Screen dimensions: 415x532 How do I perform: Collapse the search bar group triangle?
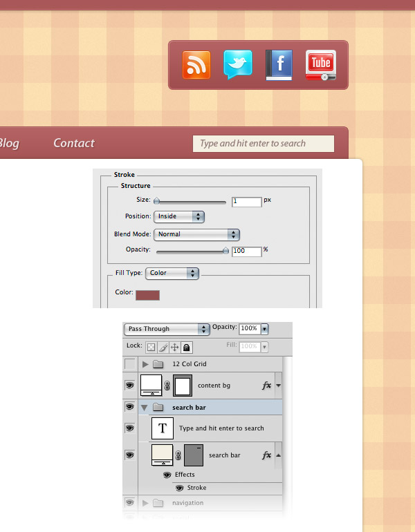(x=145, y=408)
